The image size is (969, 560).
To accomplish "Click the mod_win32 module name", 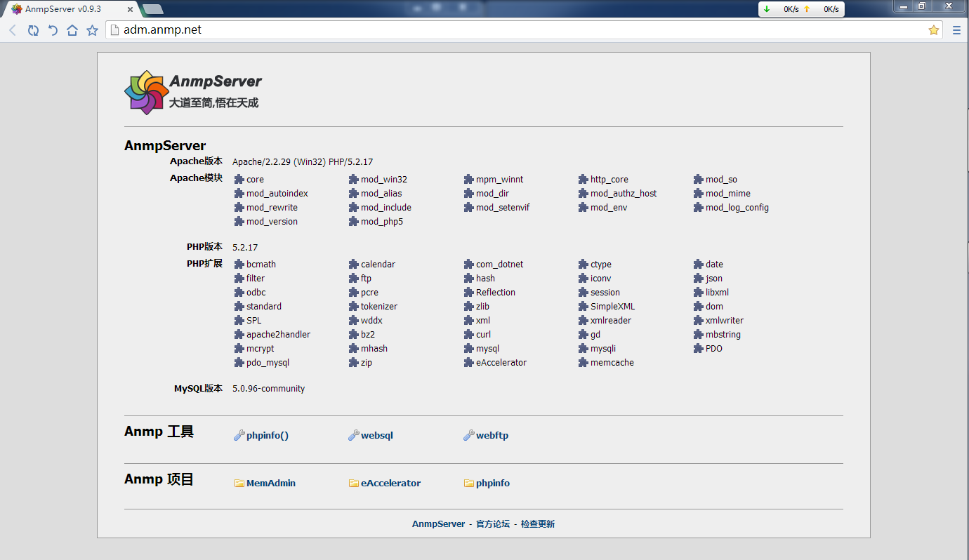I will tap(384, 180).
